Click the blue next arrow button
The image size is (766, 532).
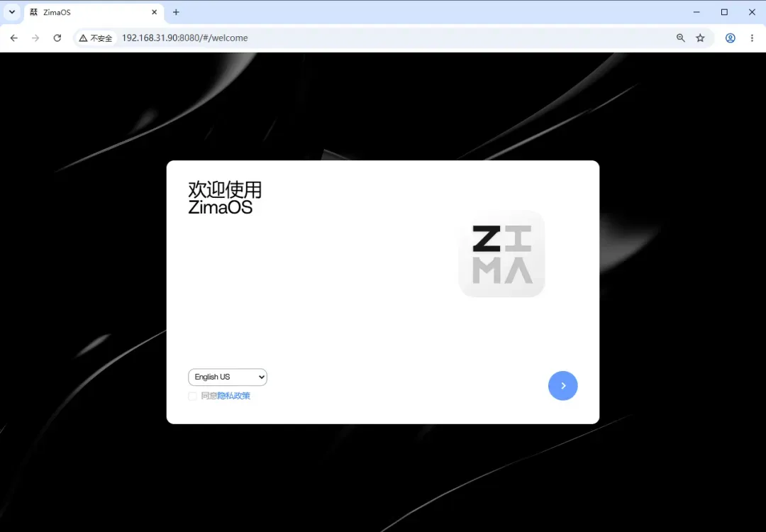click(562, 385)
